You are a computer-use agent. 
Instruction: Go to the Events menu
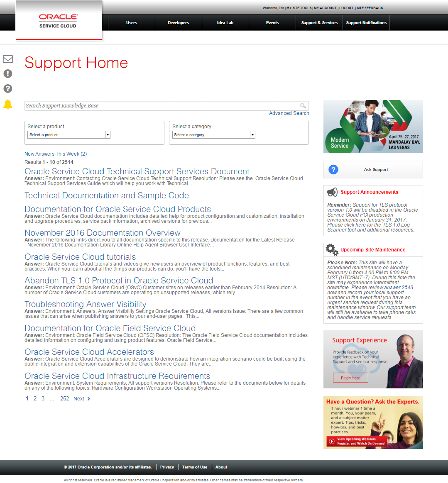pos(272,23)
